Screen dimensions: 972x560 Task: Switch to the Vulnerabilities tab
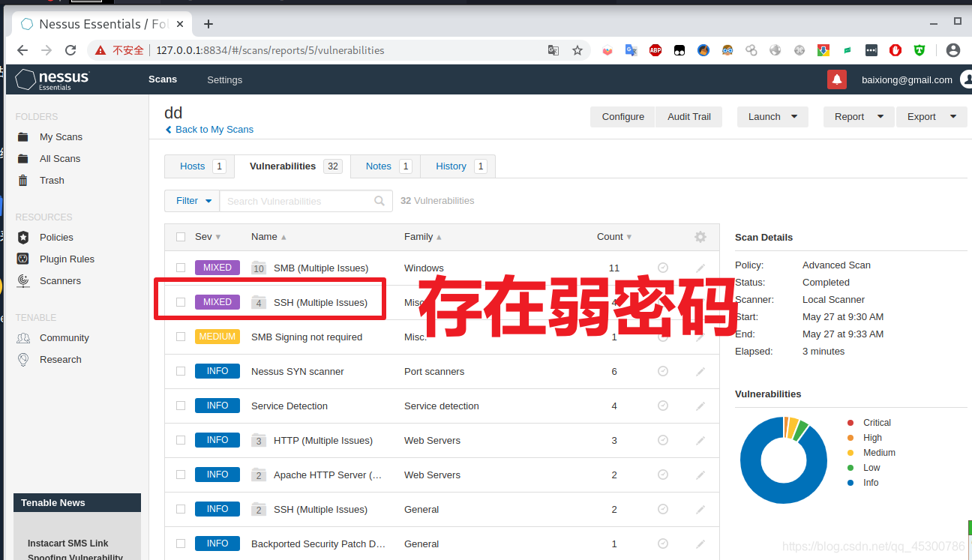pos(292,166)
